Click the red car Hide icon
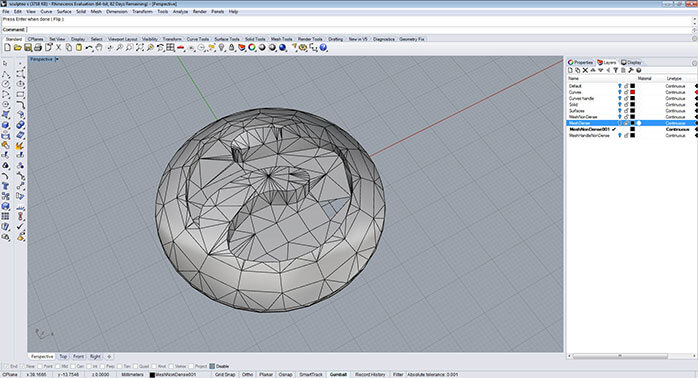This screenshot has width=698, height=378. tap(181, 48)
